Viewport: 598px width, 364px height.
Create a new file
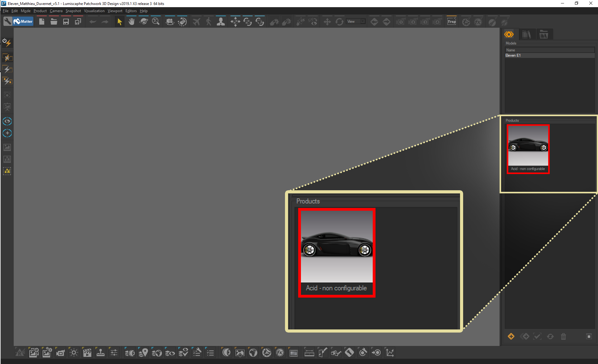click(41, 21)
